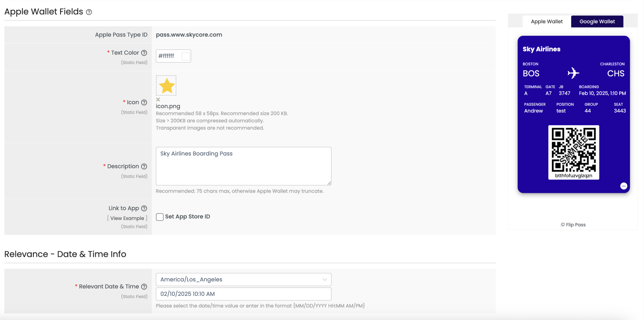Image resolution: width=644 pixels, height=320 pixels.
Task: Remove icon.png with the X icon
Action: click(158, 100)
